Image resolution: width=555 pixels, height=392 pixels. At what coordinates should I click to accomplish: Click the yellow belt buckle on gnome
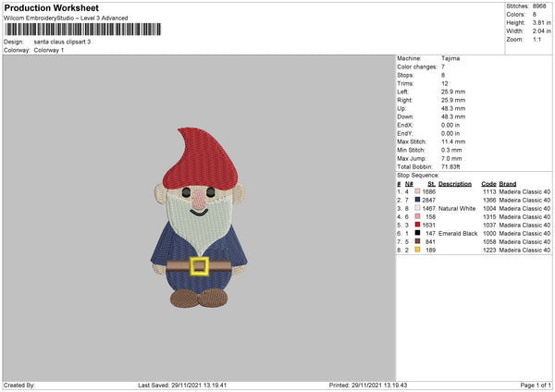[199, 266]
